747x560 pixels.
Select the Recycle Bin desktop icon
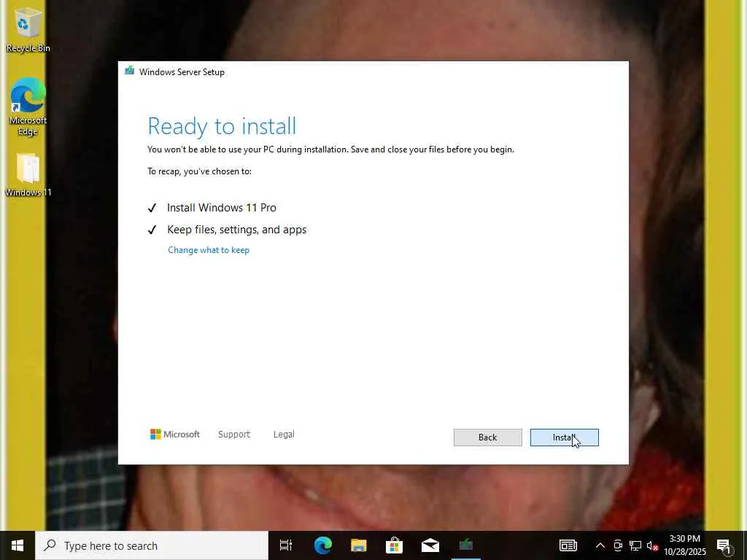[x=28, y=28]
